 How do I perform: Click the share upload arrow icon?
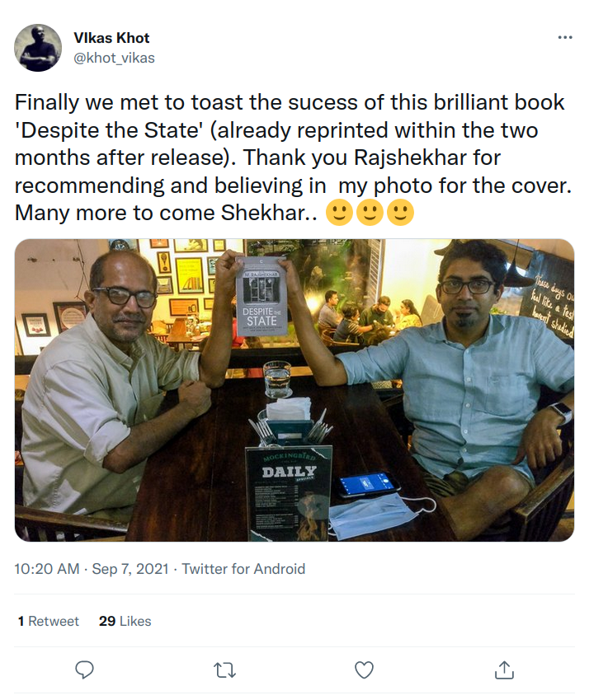click(504, 669)
